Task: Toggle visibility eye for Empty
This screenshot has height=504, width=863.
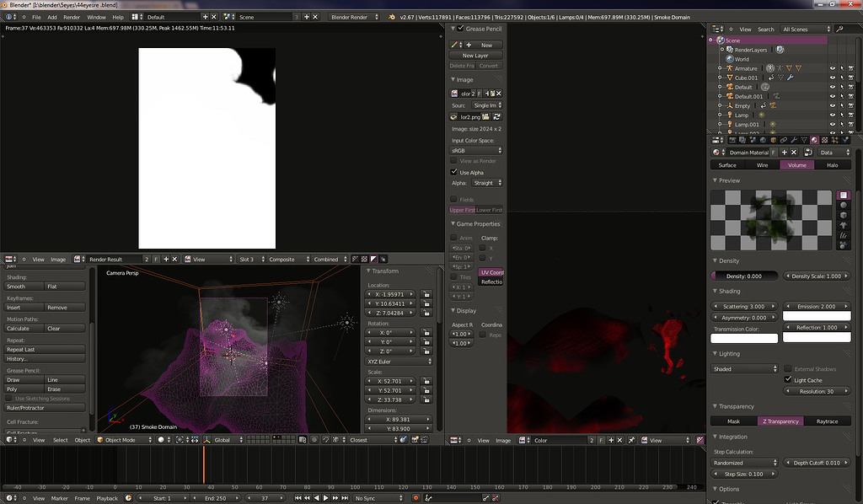Action: [x=832, y=105]
